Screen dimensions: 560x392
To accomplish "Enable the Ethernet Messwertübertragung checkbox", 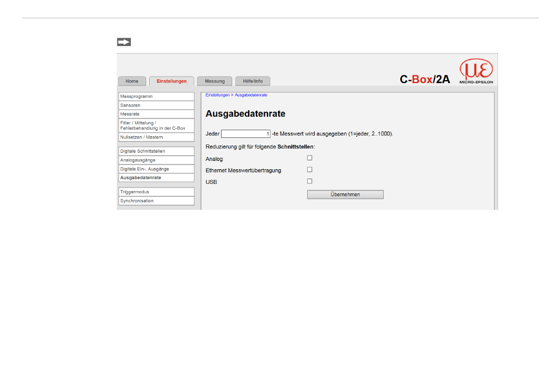I will coord(309,170).
